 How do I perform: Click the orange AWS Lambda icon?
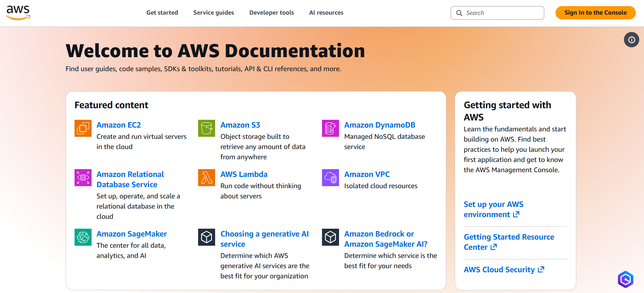click(x=207, y=178)
